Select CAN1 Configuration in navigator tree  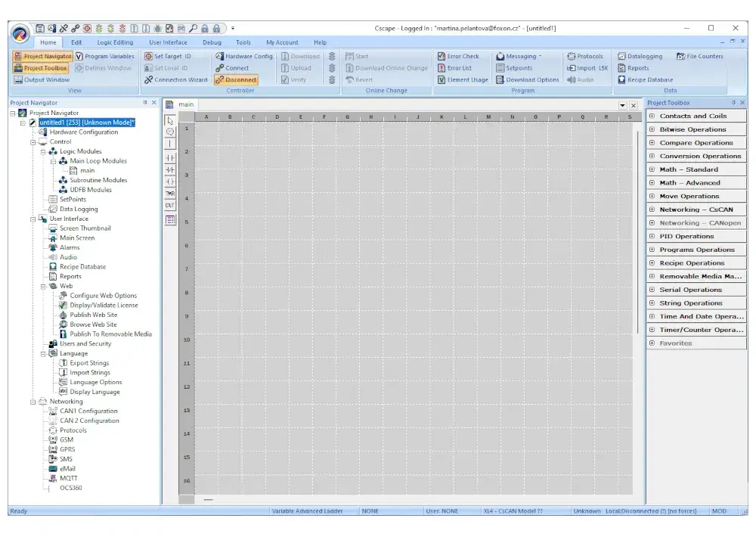point(88,411)
